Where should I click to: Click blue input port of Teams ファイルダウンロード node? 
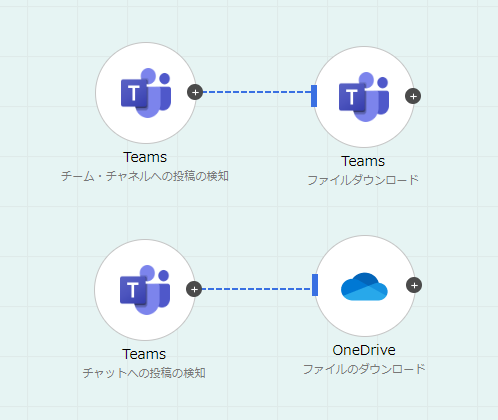tap(314, 96)
